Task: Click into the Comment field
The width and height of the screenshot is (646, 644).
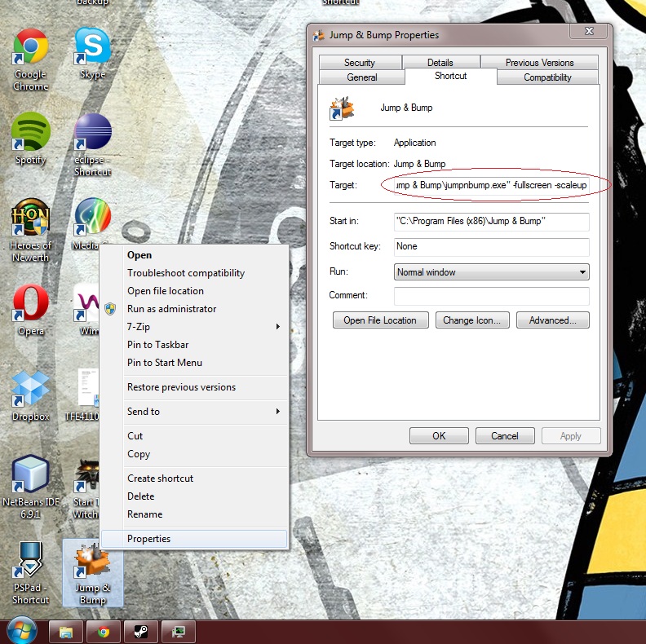Action: [492, 296]
